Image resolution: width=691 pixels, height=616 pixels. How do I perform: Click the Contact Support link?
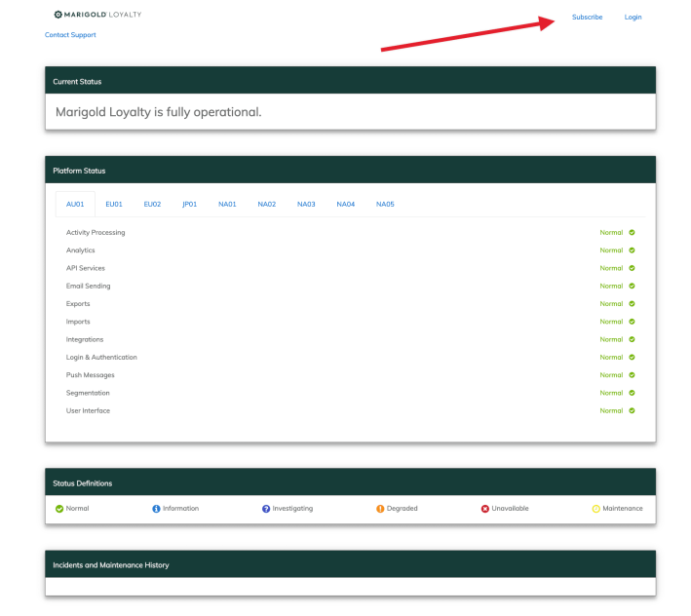pos(70,35)
